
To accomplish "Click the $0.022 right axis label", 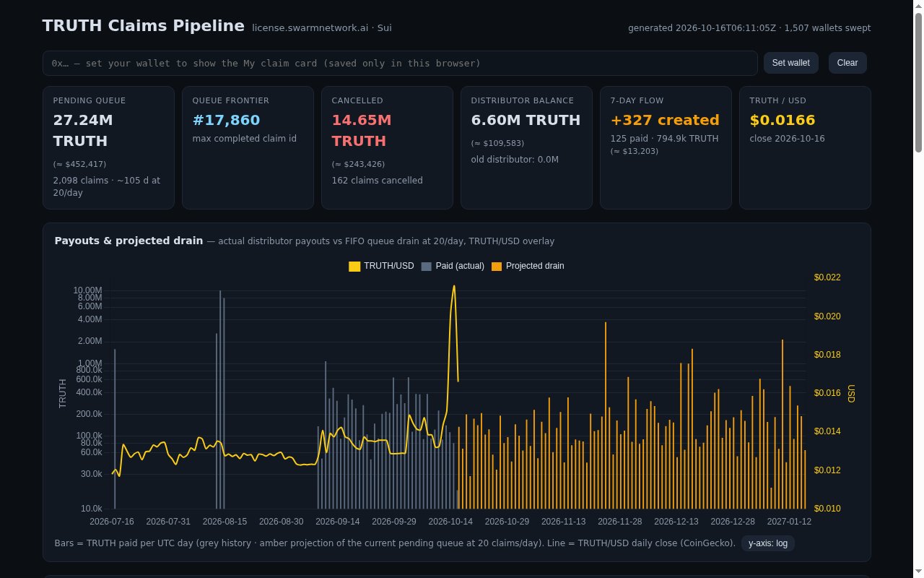I will pos(827,277).
